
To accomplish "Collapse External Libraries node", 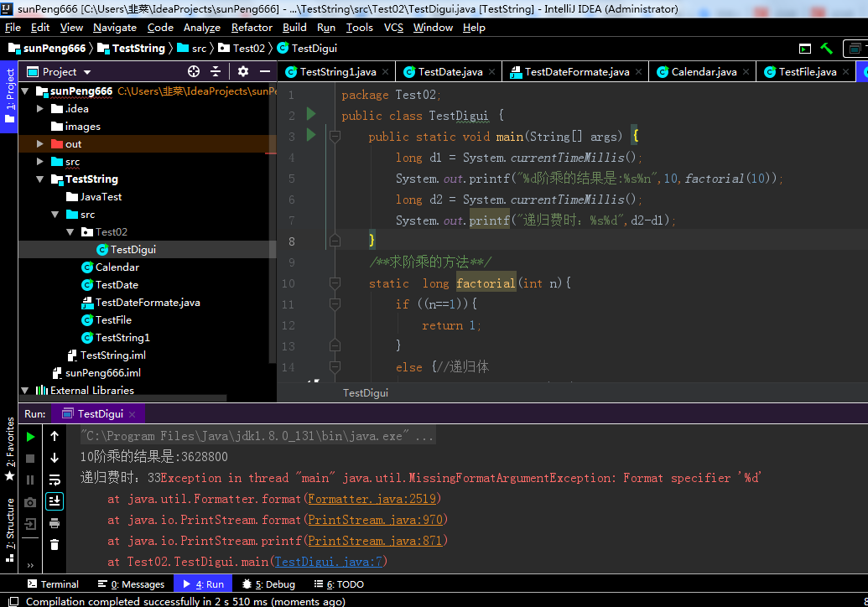I will [x=25, y=390].
